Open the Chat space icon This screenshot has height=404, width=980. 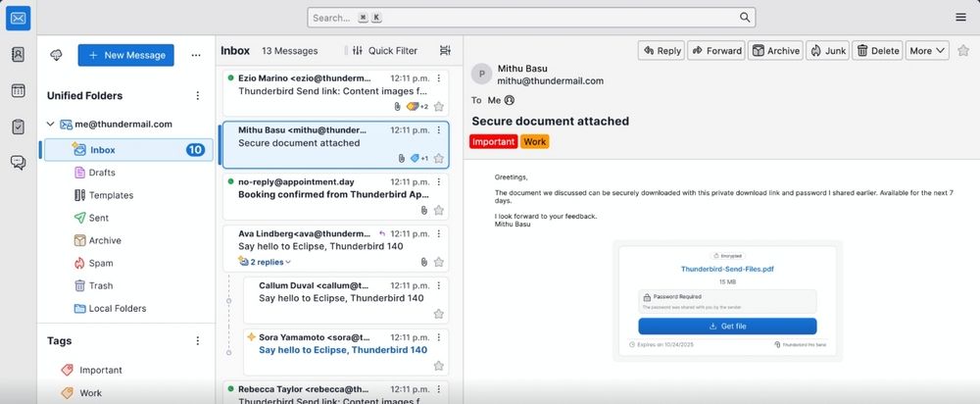(x=18, y=163)
